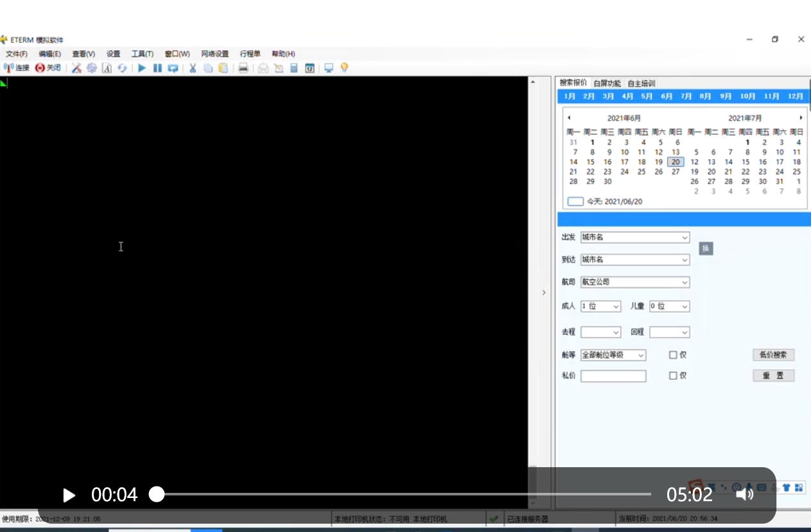Screen dimensions: 811x532
Task: Click the 连接 (connect) antenna toolbar icon
Action: tap(9, 68)
